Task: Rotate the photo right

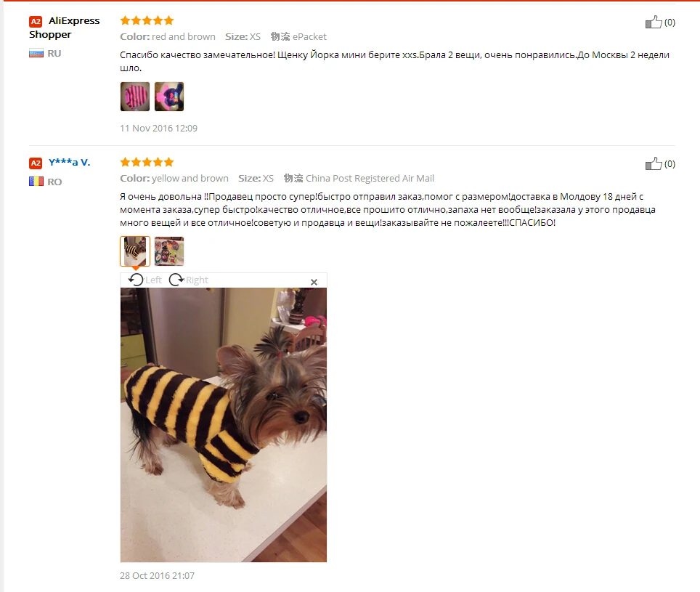Action: pyautogui.click(x=188, y=280)
